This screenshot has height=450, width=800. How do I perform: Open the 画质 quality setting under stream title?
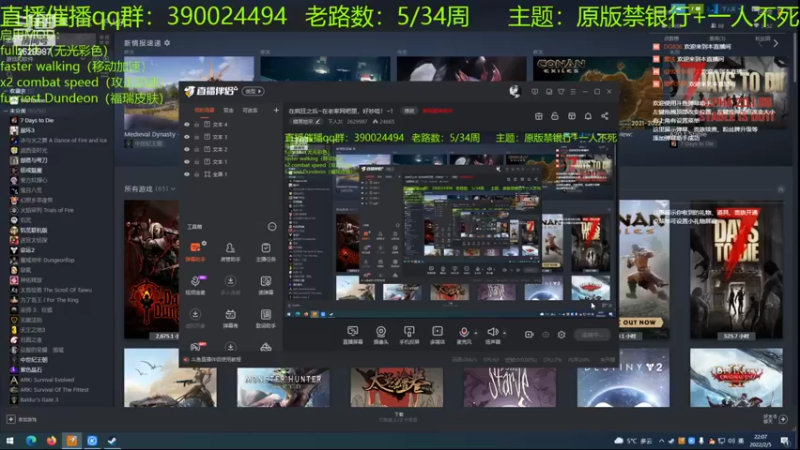click(306, 121)
